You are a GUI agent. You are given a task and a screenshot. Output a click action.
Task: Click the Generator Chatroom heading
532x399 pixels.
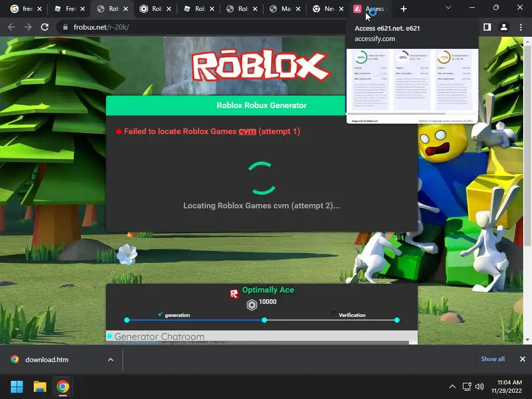click(159, 336)
